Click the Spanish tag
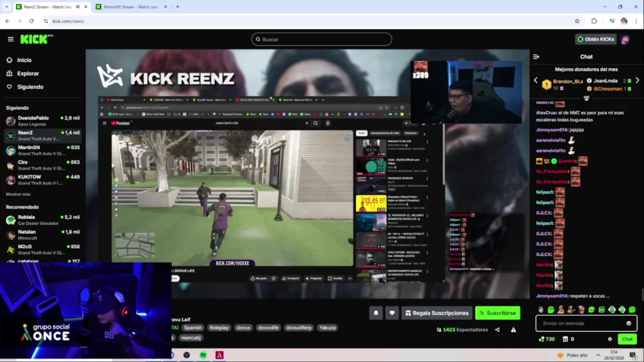The image size is (644, 362). click(x=192, y=327)
